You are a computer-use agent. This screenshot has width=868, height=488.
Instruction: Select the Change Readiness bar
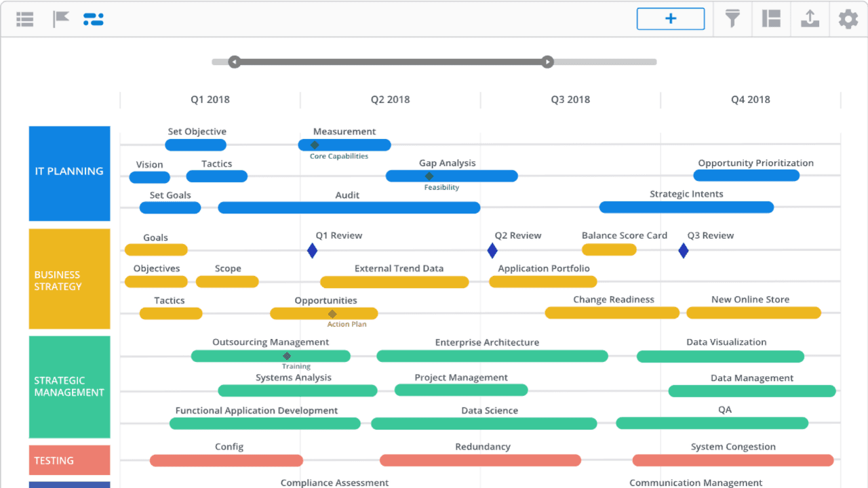[x=612, y=312]
